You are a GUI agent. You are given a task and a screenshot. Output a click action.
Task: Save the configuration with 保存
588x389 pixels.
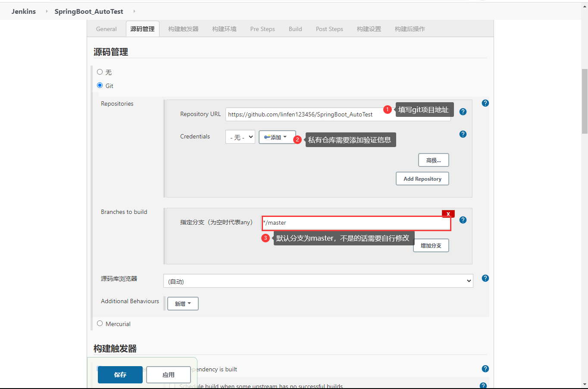pyautogui.click(x=120, y=375)
